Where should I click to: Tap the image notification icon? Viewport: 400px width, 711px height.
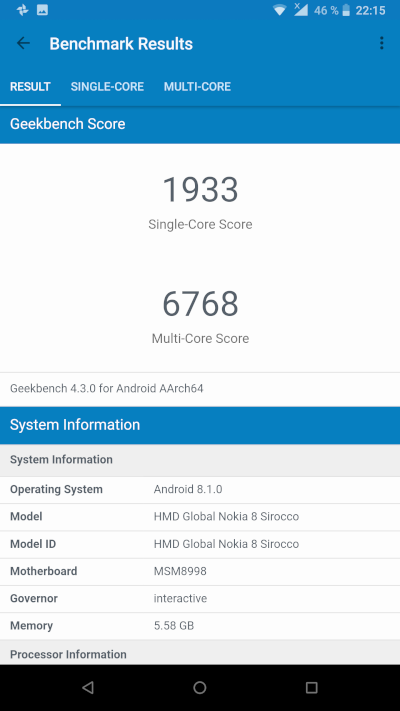click(42, 10)
